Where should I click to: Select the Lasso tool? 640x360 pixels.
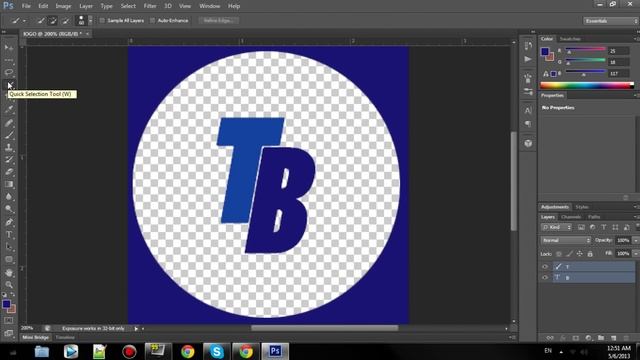click(9, 72)
